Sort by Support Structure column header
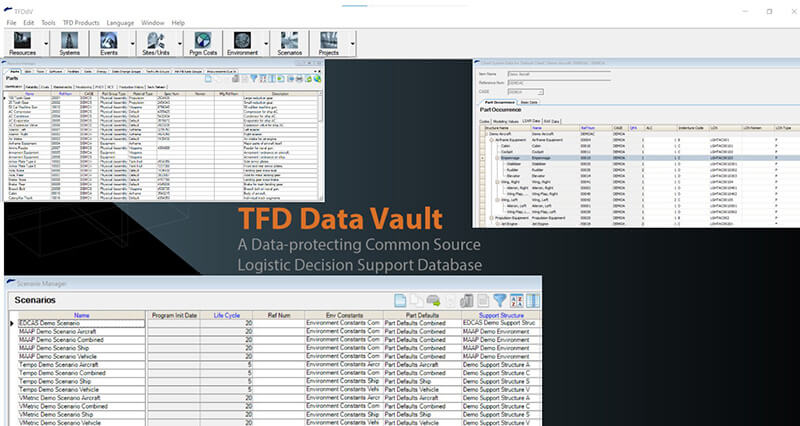 coord(501,315)
